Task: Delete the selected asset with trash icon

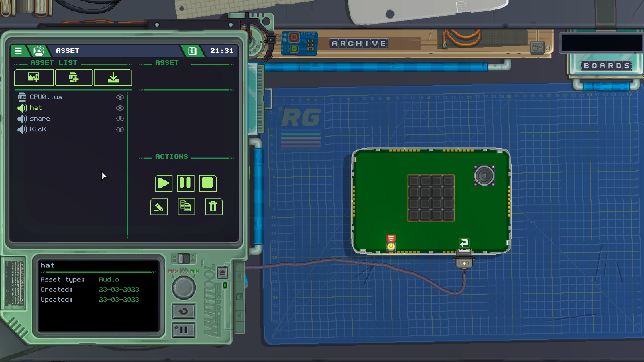Action: click(213, 207)
